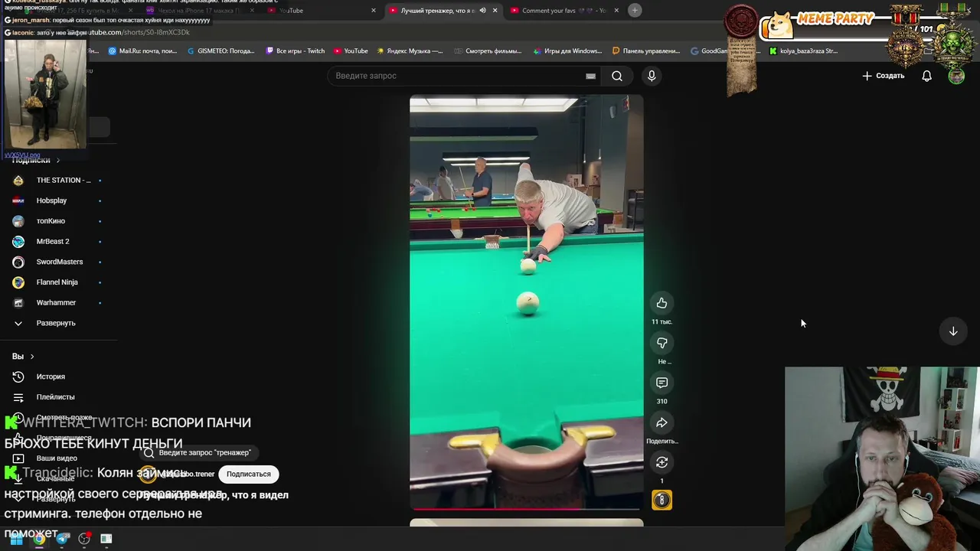Open YouTube bookmark in bookmarks bar
980x551 pixels.
coord(351,51)
